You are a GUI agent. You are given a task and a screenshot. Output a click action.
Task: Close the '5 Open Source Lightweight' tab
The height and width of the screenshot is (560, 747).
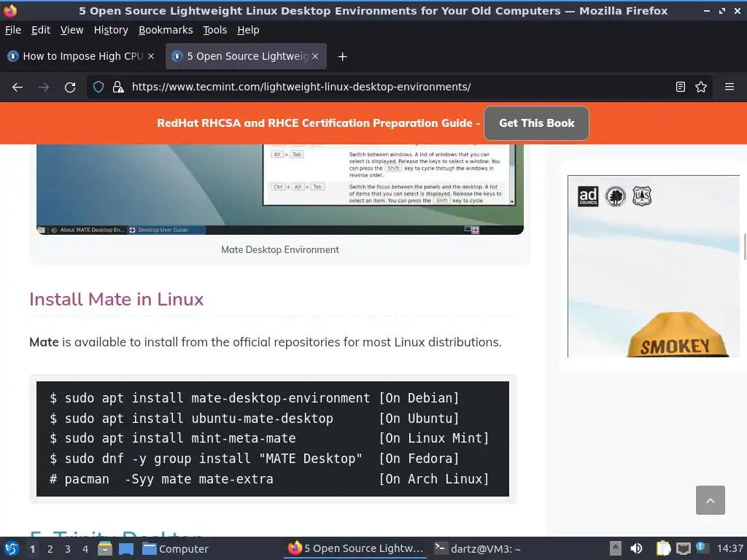point(315,56)
